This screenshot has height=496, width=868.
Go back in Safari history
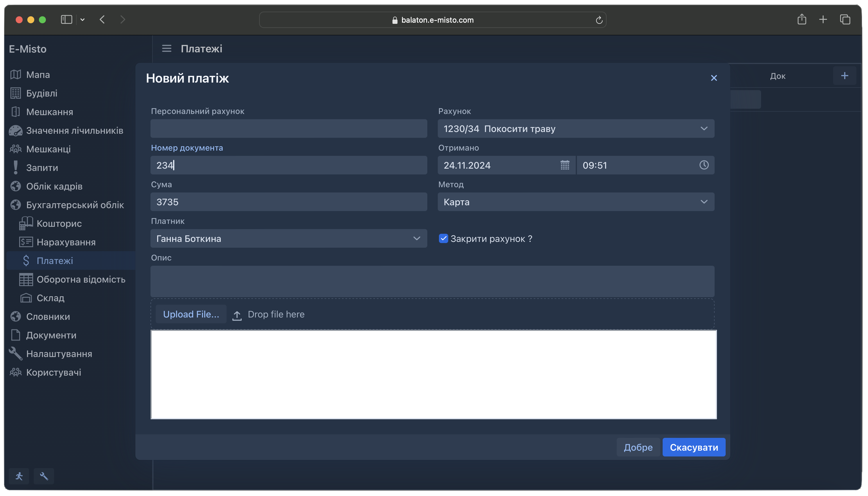point(102,19)
